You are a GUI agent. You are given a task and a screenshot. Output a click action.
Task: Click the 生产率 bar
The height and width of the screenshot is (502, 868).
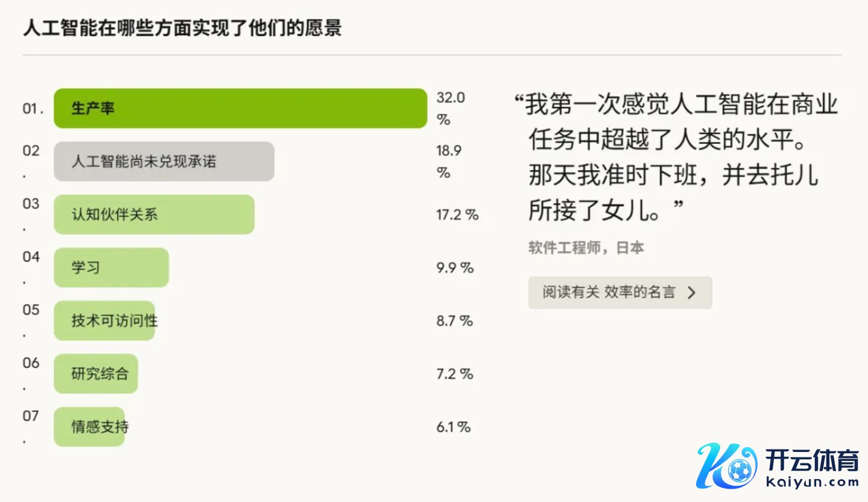[240, 108]
